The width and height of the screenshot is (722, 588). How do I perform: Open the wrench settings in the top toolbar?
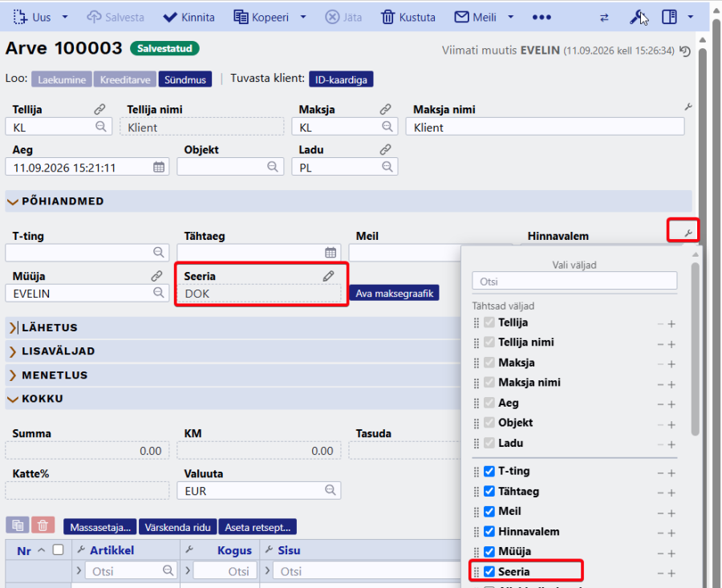tap(637, 18)
